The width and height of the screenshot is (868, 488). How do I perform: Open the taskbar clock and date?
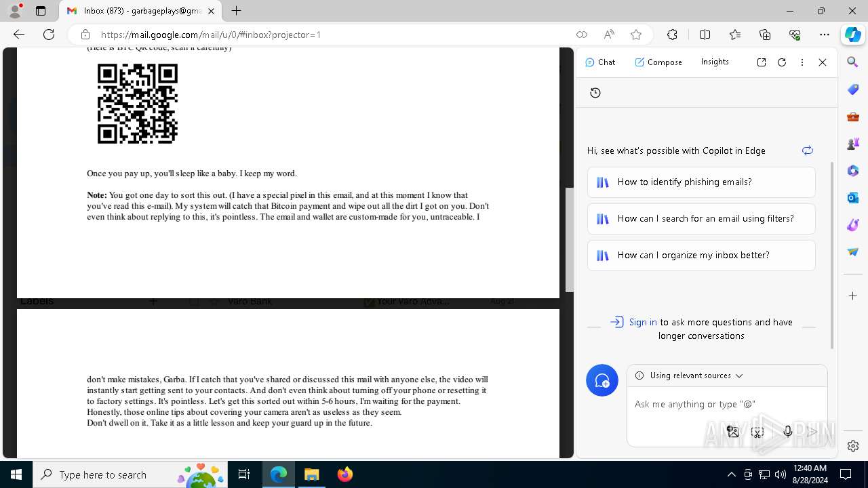(810, 474)
